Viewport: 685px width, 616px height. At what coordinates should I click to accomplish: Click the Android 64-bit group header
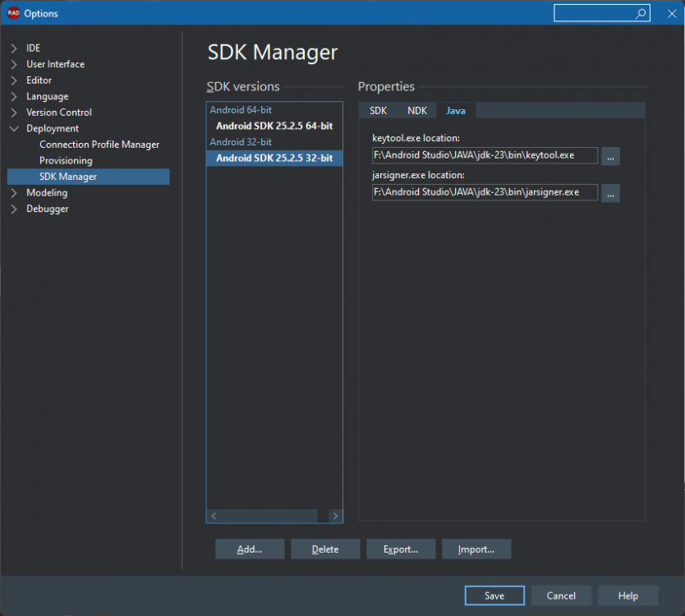(241, 110)
